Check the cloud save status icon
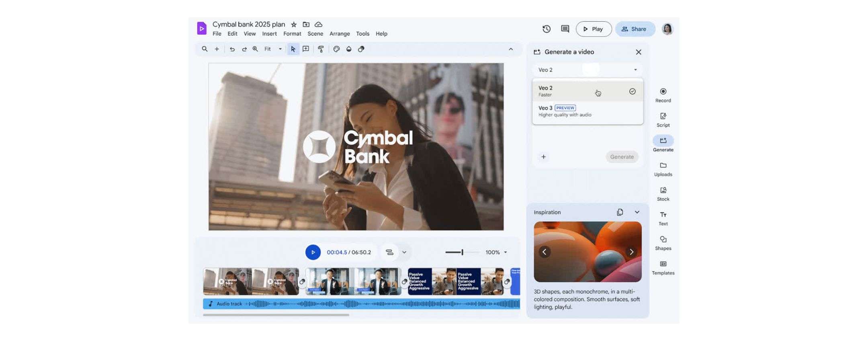The width and height of the screenshot is (868, 341). pos(318,25)
